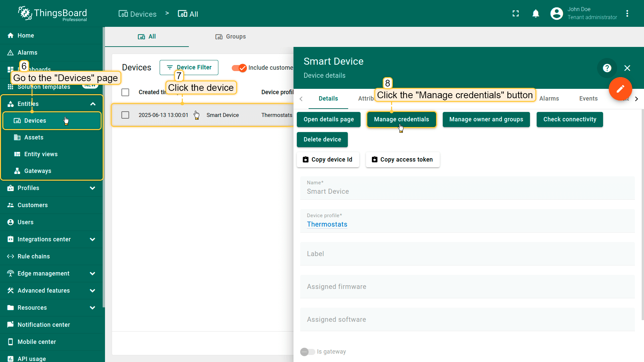Collapse the Entities menu section
The image size is (644, 362).
click(93, 104)
